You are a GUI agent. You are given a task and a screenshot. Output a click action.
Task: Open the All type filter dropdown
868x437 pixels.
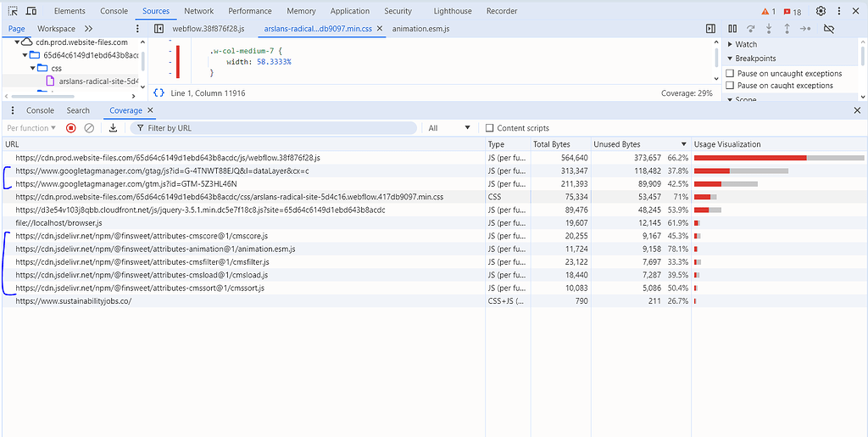click(x=448, y=128)
